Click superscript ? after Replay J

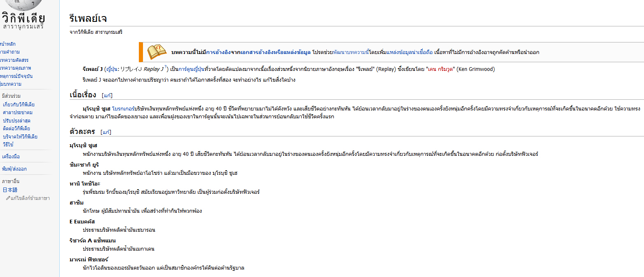point(166,67)
